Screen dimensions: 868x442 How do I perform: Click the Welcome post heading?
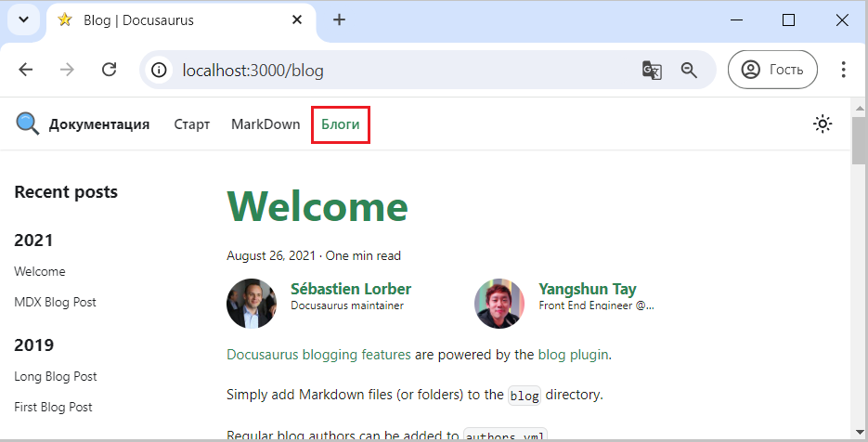(x=317, y=206)
